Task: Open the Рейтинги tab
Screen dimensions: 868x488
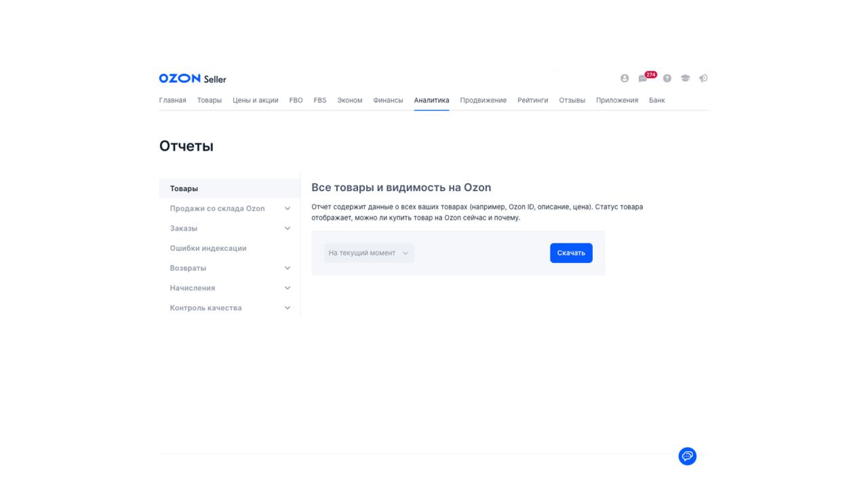Action: click(533, 100)
